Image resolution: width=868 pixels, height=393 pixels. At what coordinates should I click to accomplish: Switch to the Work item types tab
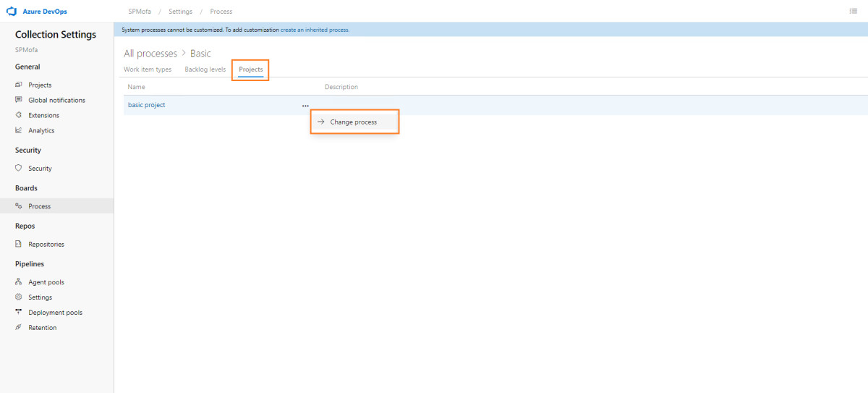pyautogui.click(x=148, y=69)
